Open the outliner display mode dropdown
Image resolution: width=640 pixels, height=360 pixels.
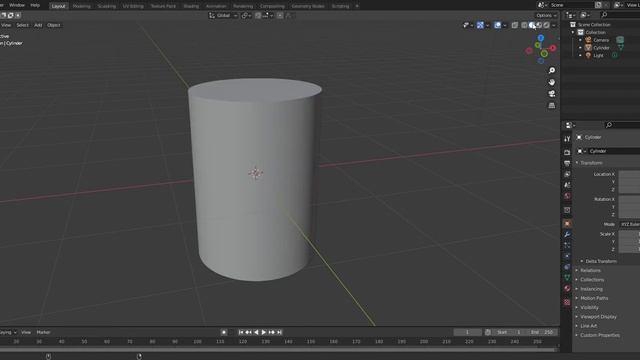click(x=571, y=15)
